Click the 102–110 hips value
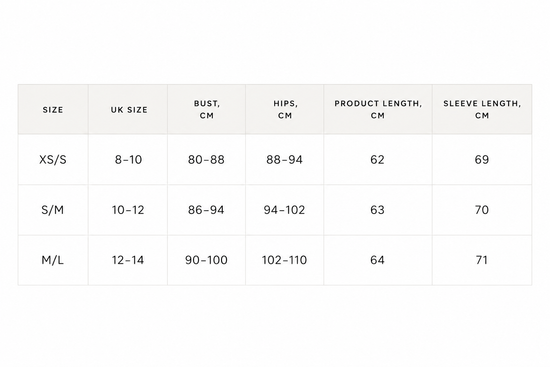Viewport: 550px width, 367px height. pyautogui.click(x=284, y=260)
